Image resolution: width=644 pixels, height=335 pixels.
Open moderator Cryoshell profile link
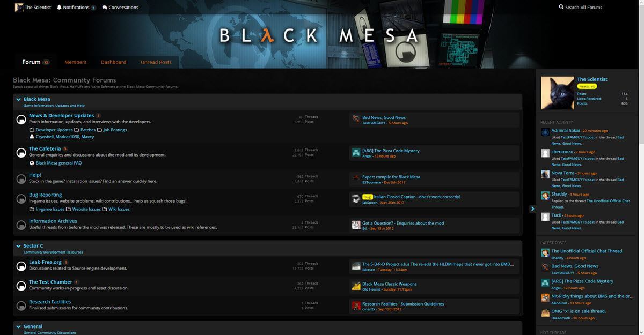pyautogui.click(x=46, y=137)
